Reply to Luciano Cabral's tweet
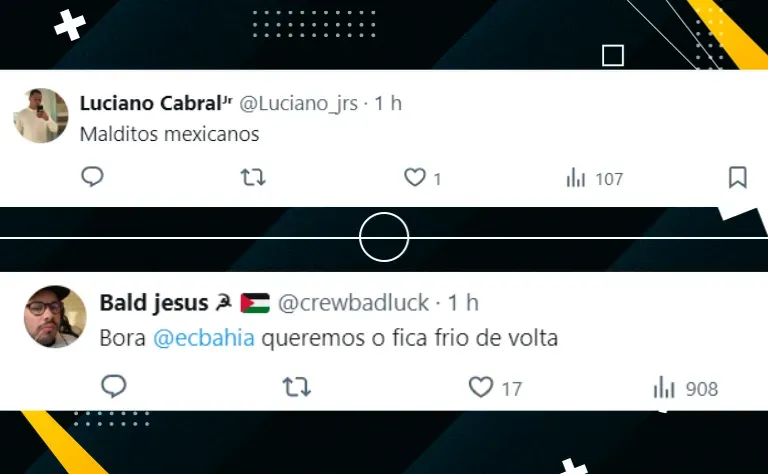Viewport: 768px width, 474px height. pyautogui.click(x=92, y=177)
